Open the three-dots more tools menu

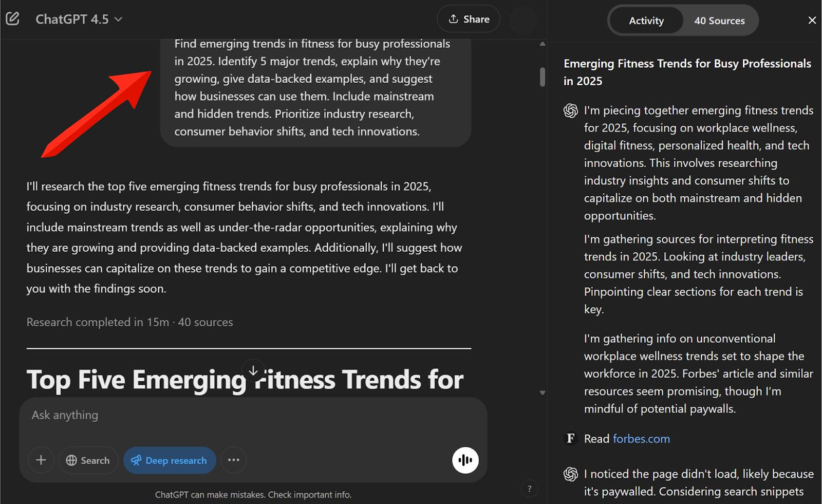(x=234, y=460)
